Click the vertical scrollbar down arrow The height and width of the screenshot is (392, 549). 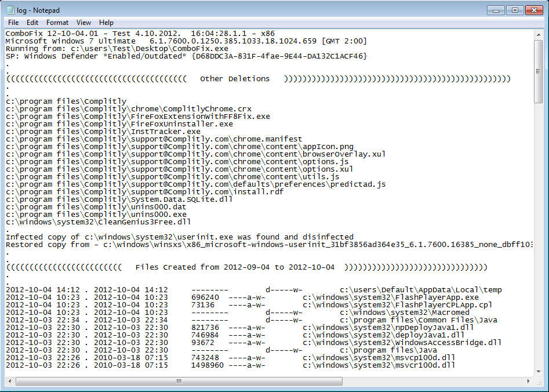[x=538, y=371]
